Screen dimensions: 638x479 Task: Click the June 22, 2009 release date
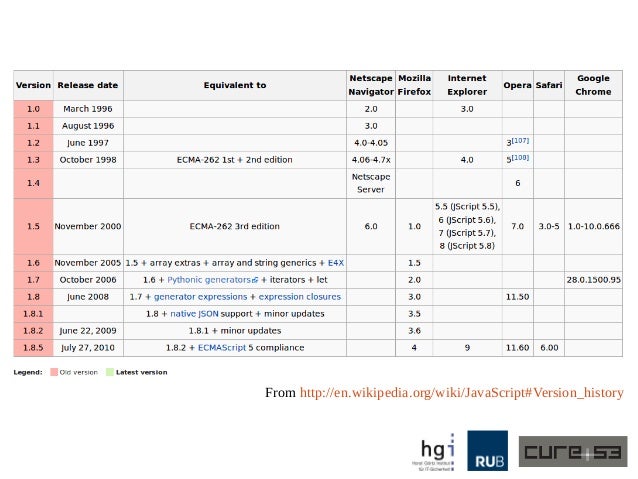[x=88, y=331]
